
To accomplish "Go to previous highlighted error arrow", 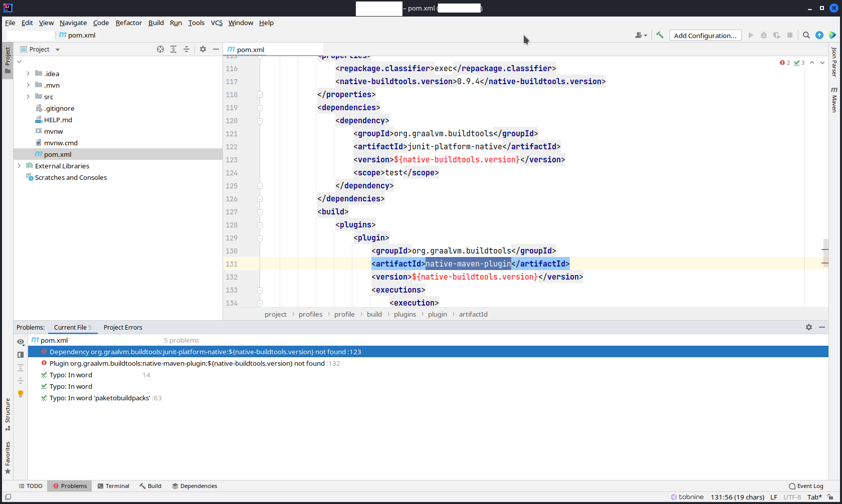I will pyautogui.click(x=812, y=63).
